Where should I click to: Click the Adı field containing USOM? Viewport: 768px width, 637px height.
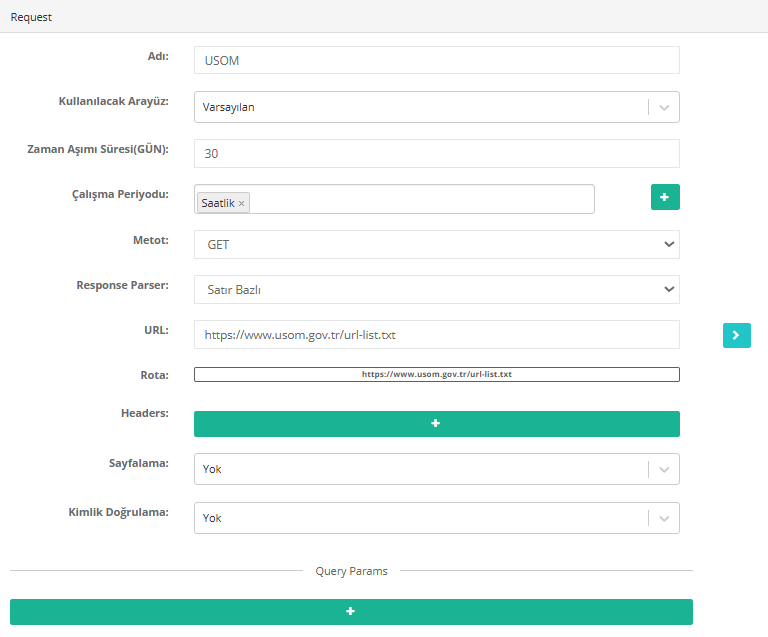point(436,60)
